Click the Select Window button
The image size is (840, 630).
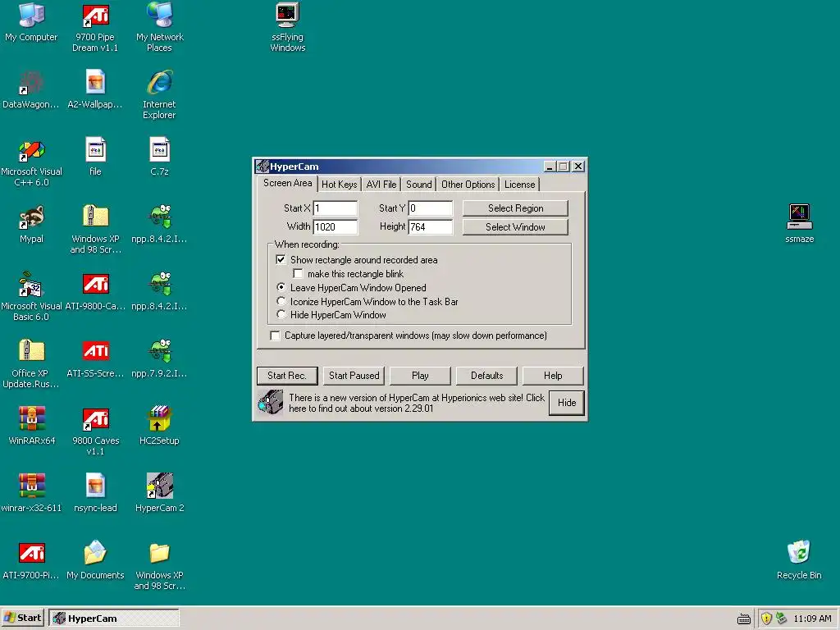click(515, 227)
